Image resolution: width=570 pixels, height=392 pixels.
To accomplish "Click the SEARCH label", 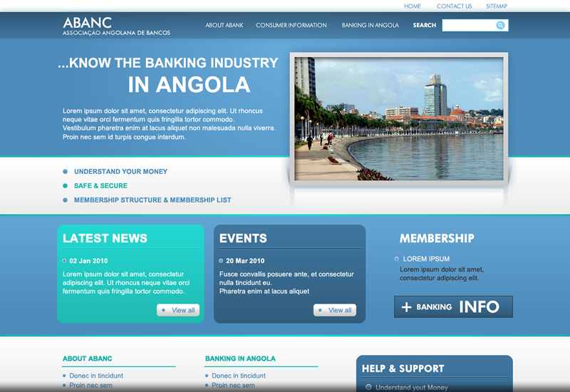I will [x=424, y=25].
